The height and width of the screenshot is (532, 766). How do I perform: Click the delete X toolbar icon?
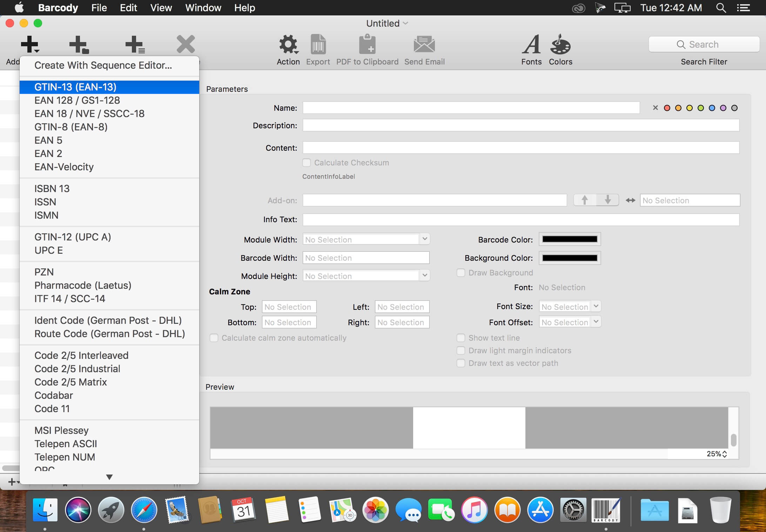pyautogui.click(x=186, y=44)
